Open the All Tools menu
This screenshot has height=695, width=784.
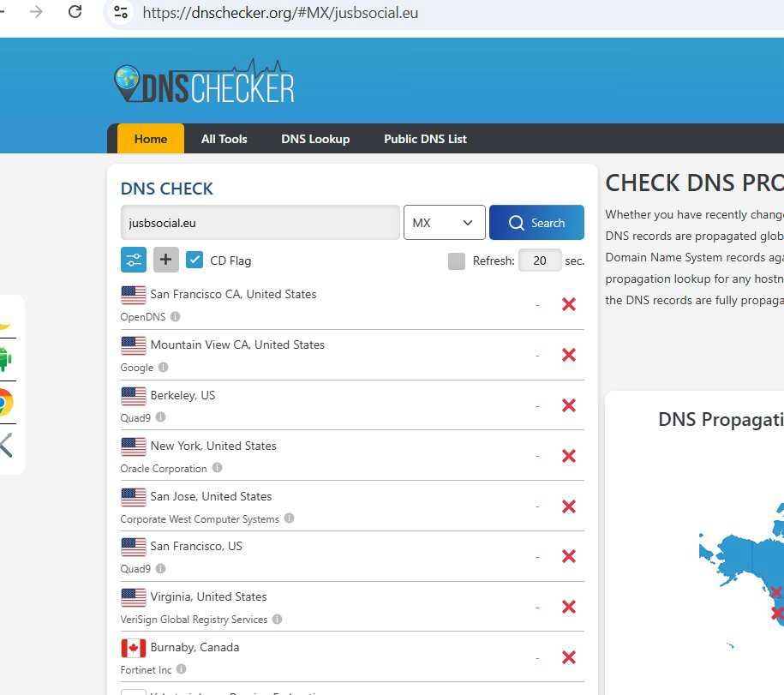(x=224, y=139)
